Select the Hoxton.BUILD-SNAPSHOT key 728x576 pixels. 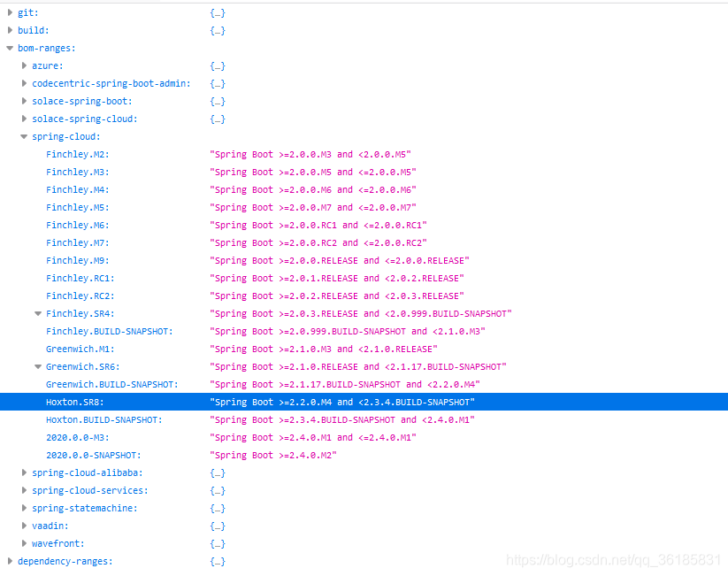point(104,419)
